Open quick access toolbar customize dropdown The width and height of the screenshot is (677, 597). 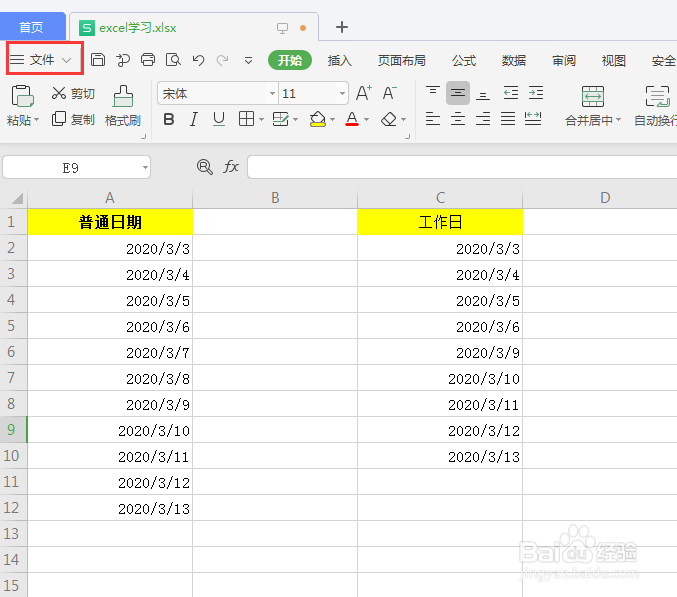pos(248,60)
